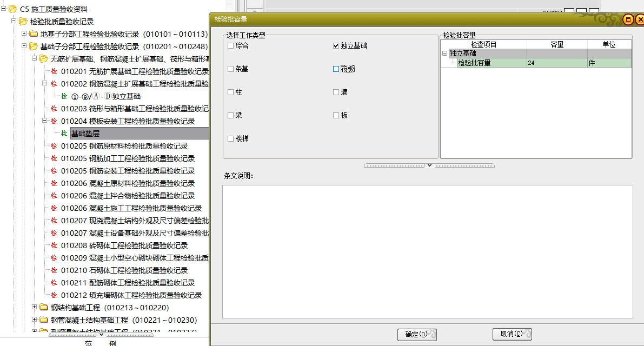Viewport: 644px width, 346px height.
Task: Click the 检查项目 column header
Action: point(484,44)
